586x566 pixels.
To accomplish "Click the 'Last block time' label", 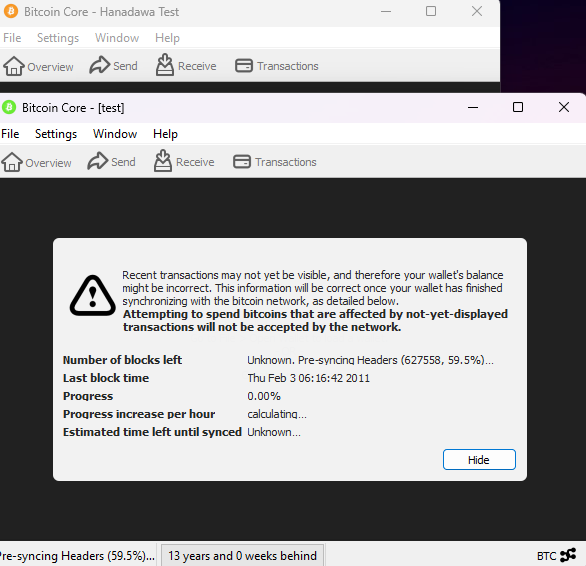I will point(106,378).
